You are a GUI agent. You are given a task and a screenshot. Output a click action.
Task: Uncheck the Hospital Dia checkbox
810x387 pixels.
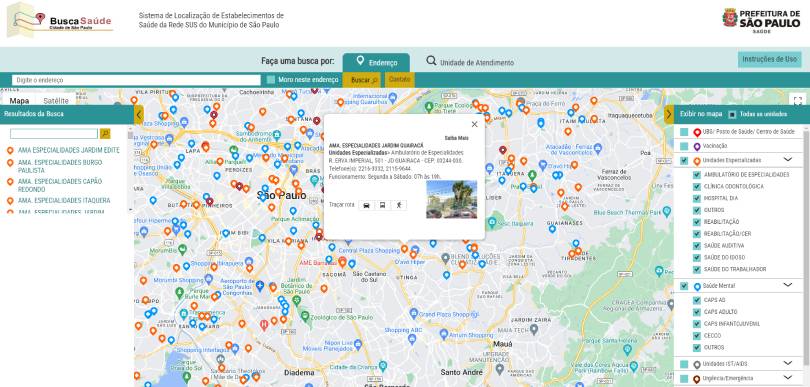pyautogui.click(x=696, y=198)
